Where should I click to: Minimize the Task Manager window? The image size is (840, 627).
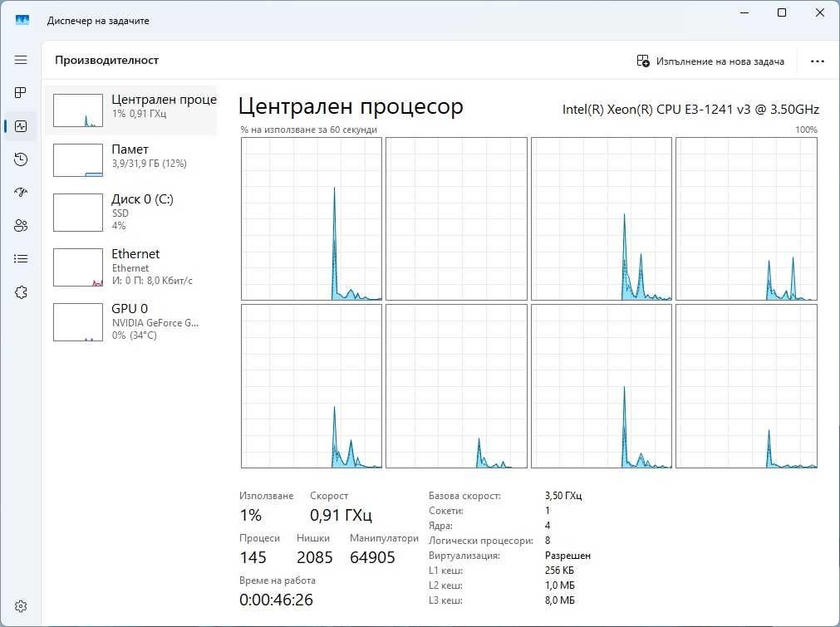(744, 12)
